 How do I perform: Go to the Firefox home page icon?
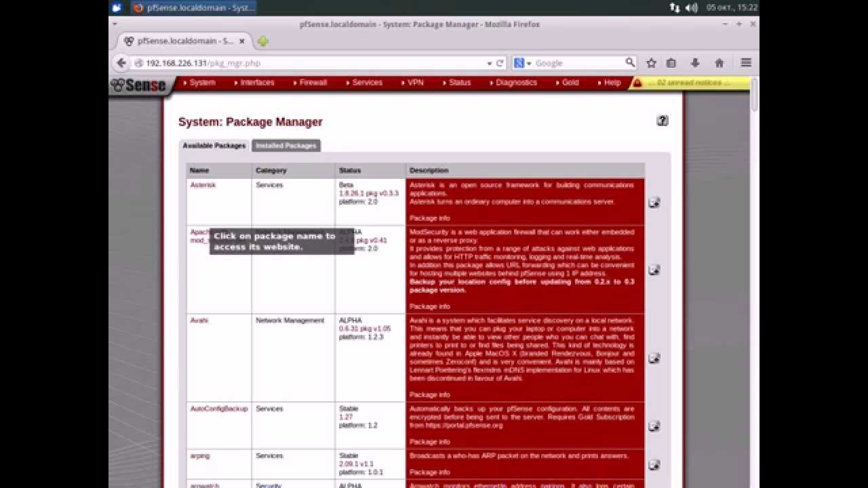719,63
